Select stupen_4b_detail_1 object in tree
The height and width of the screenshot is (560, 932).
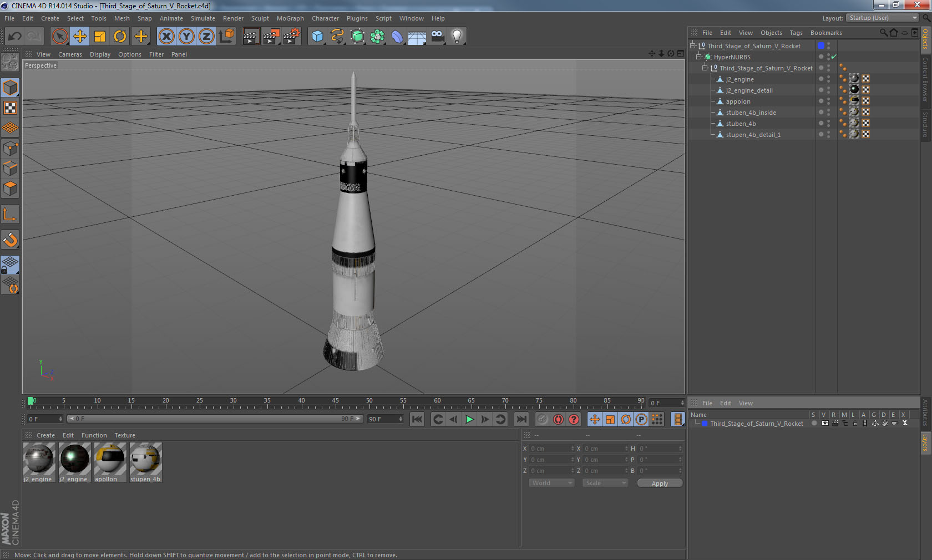pos(753,135)
